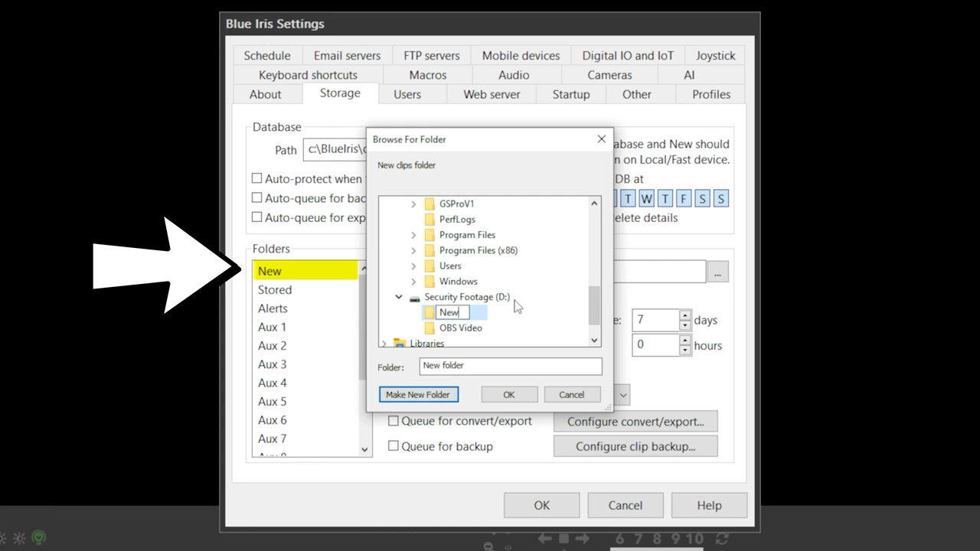Expand the Users folder node
980x551 pixels.
[x=413, y=266]
